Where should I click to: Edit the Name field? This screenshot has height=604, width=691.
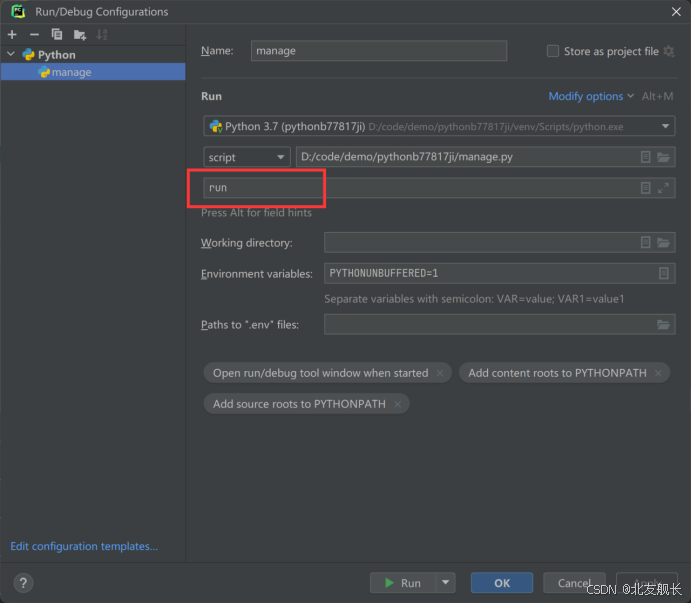pos(379,51)
